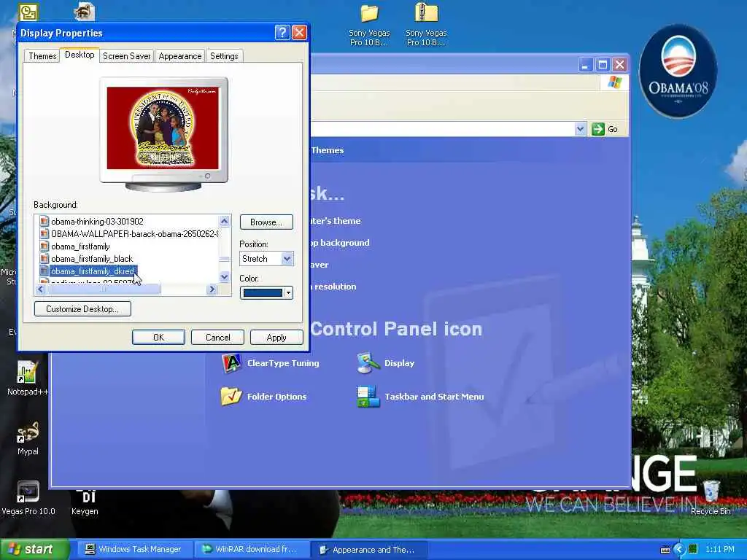This screenshot has width=747, height=560.
Task: Click Customize Desktop... button
Action: (x=82, y=309)
